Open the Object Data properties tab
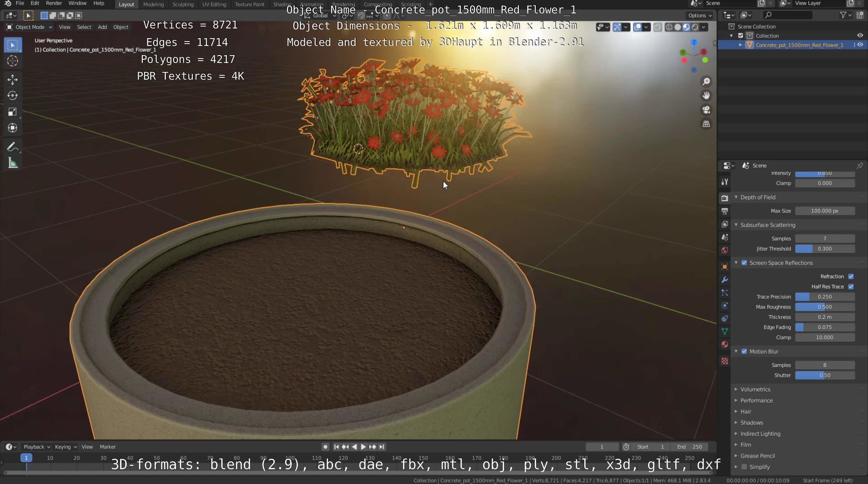Viewport: 868px width, 484px height. click(x=724, y=331)
